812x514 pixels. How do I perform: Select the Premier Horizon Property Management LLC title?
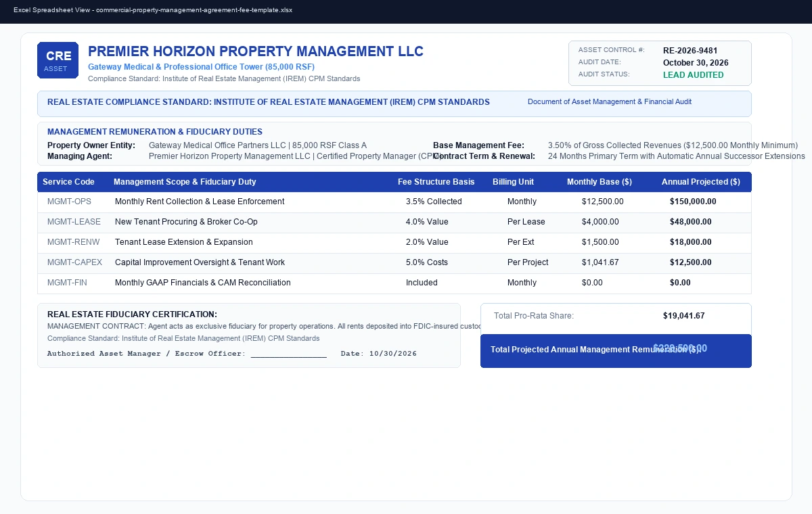tap(256, 51)
